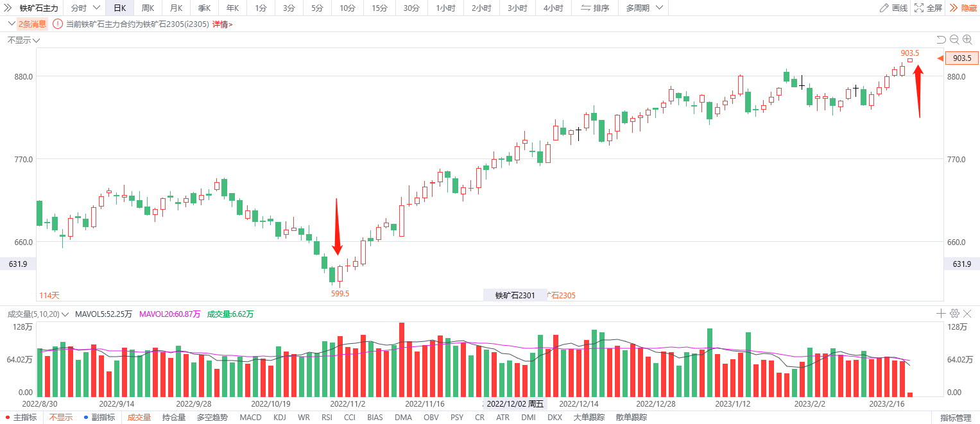The height and width of the screenshot is (424, 980).
Task: Click the double-arrow icon beside 铁矿石主力
Action: coord(8,8)
